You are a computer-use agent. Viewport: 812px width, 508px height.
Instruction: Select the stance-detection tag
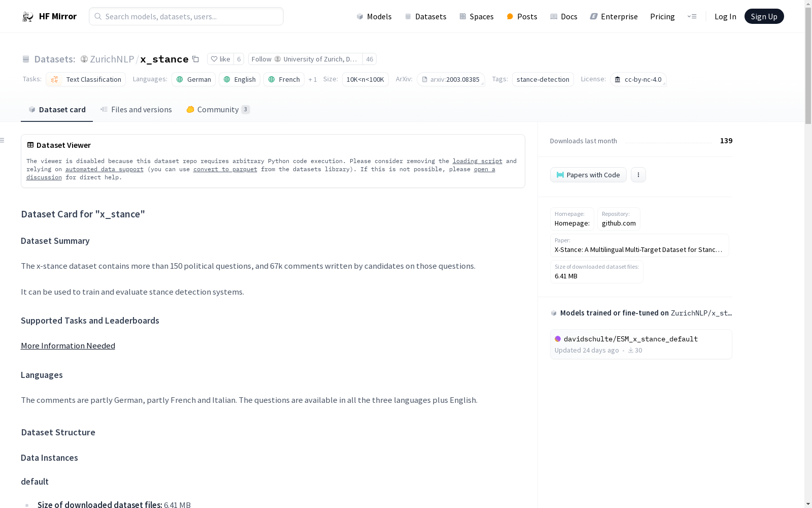[x=543, y=79]
